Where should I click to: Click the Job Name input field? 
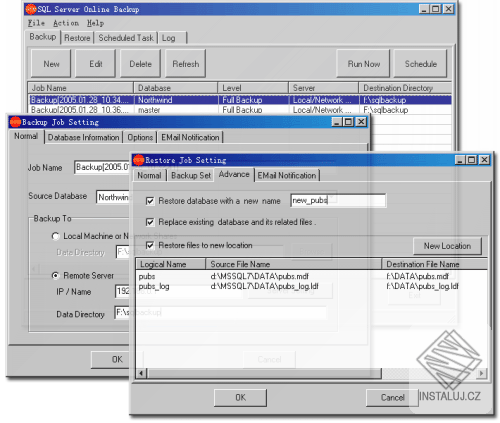pos(103,167)
